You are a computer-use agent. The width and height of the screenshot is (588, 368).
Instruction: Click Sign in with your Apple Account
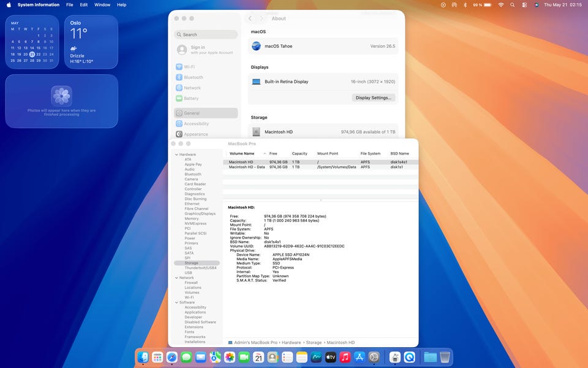click(206, 50)
